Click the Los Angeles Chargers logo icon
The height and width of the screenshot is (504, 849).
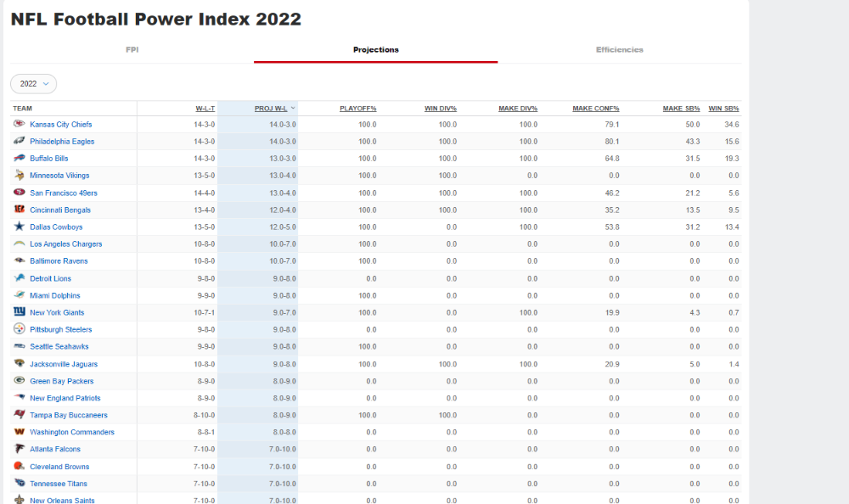(x=20, y=244)
